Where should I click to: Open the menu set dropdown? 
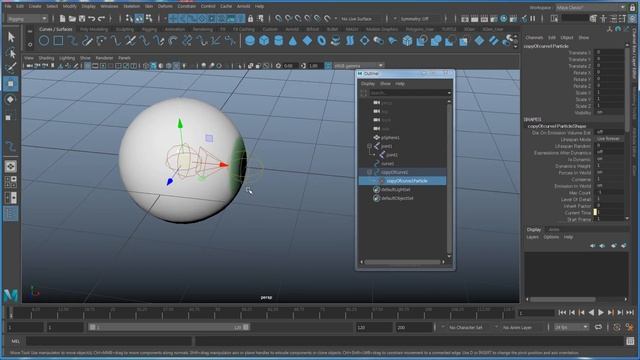point(27,19)
